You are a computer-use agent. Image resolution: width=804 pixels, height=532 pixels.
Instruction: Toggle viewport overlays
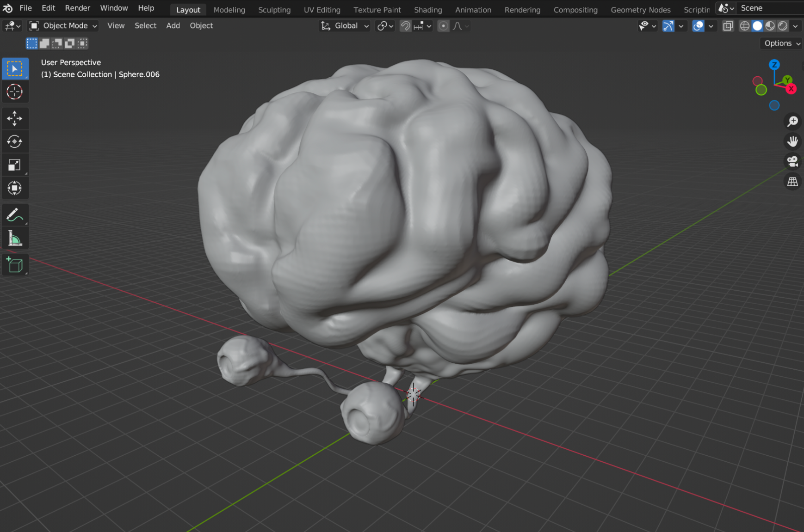click(698, 26)
